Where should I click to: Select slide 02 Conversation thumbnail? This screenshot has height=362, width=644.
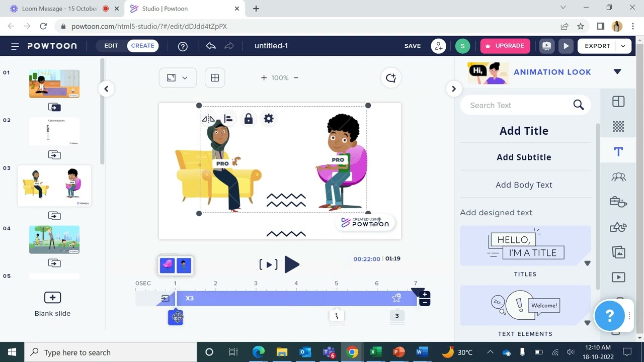click(54, 131)
